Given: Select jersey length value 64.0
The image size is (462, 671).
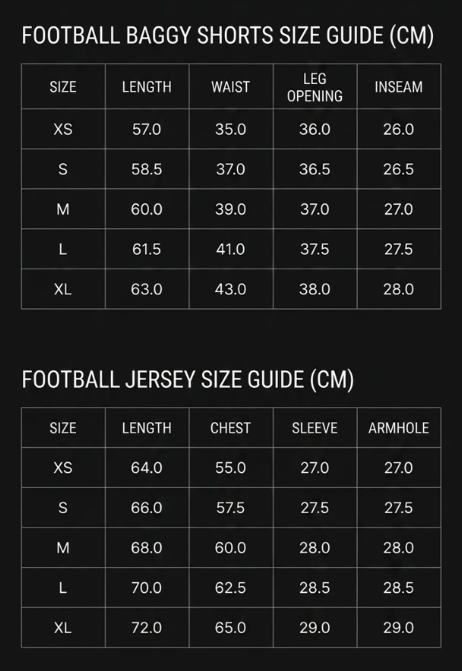Looking at the screenshot, I should 147,468.
